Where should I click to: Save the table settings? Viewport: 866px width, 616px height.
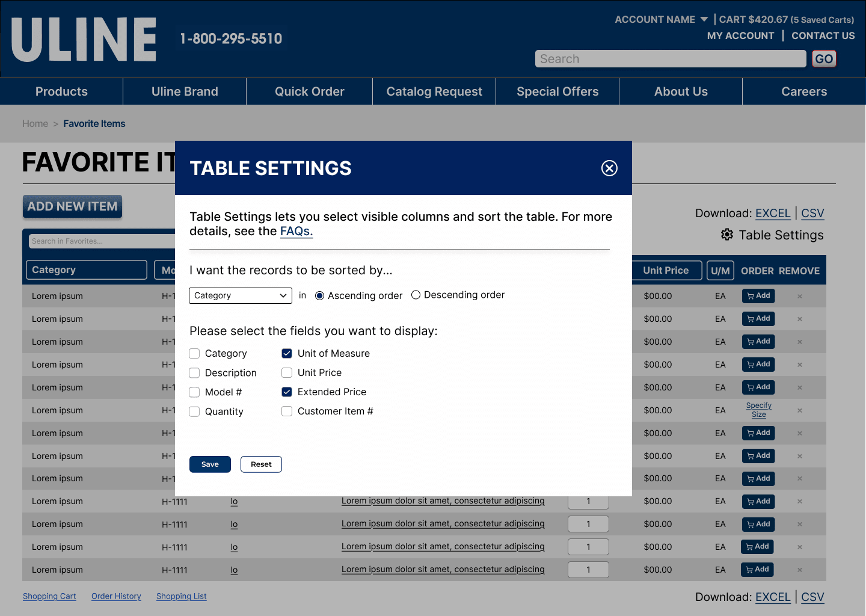pyautogui.click(x=210, y=464)
